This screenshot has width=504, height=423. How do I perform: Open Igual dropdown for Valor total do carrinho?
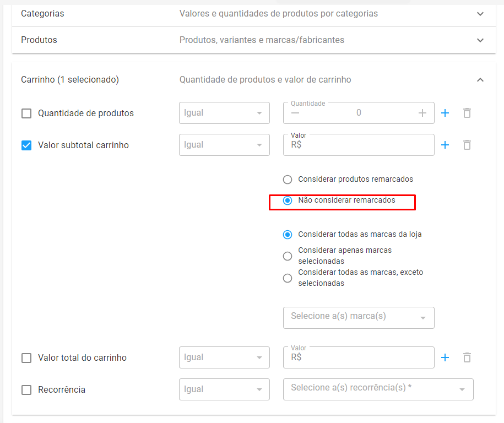(224, 357)
